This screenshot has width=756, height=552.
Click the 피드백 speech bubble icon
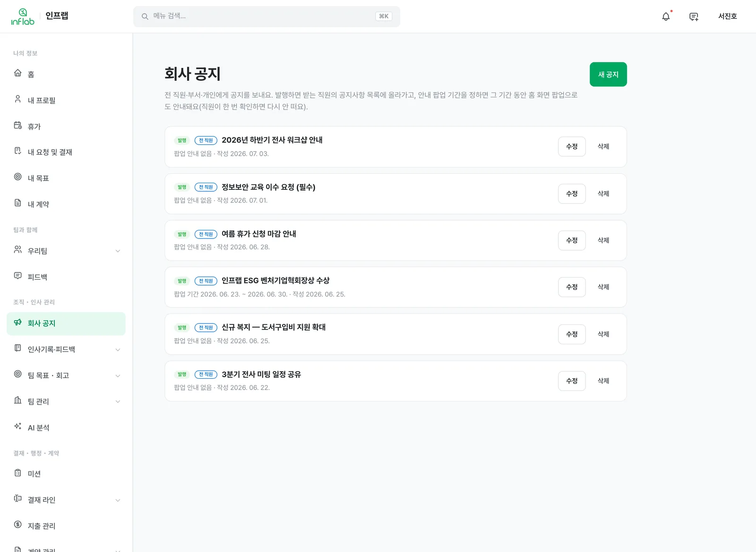pyautogui.click(x=18, y=276)
